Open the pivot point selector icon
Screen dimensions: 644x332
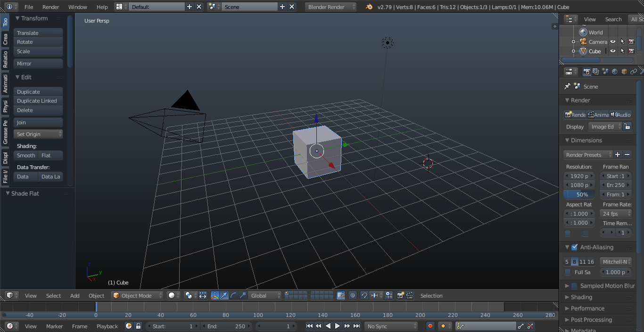click(190, 295)
